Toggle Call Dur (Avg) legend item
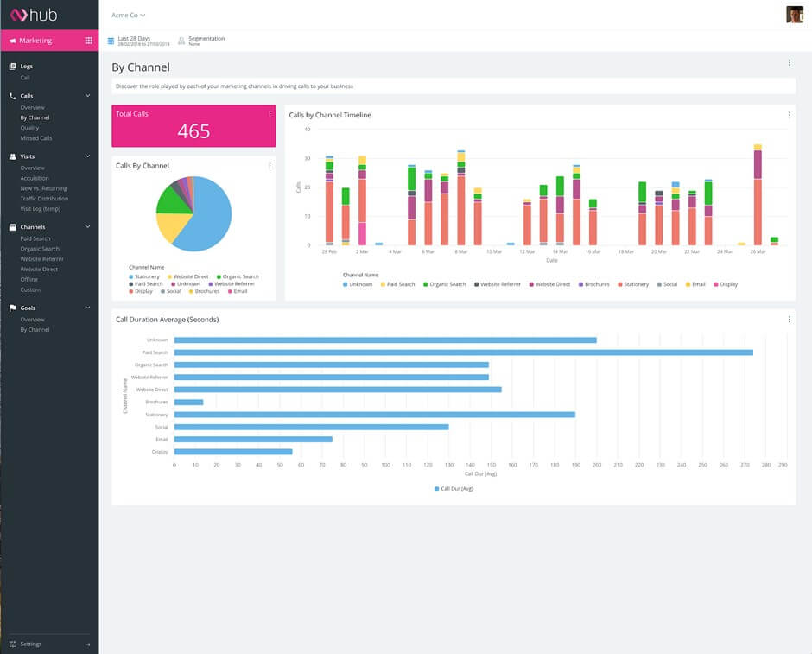 [x=454, y=489]
